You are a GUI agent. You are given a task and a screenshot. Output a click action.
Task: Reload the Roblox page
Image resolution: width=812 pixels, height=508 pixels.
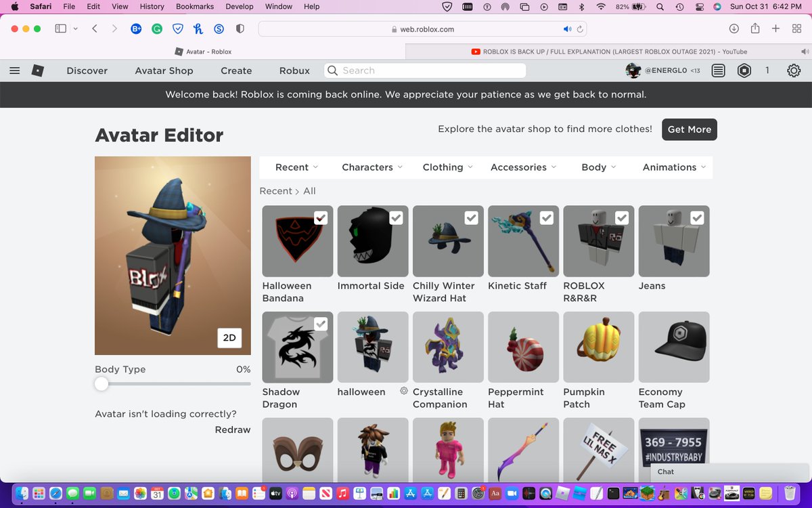pos(580,29)
